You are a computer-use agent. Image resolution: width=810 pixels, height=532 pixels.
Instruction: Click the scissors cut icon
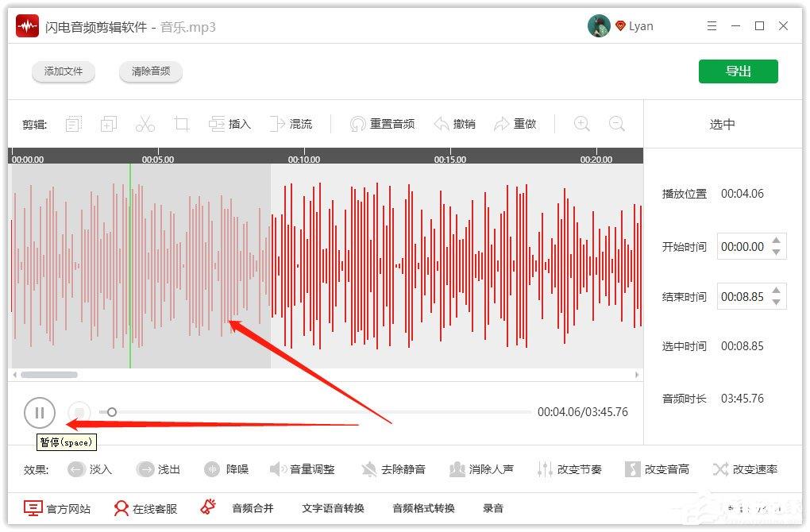(x=145, y=124)
